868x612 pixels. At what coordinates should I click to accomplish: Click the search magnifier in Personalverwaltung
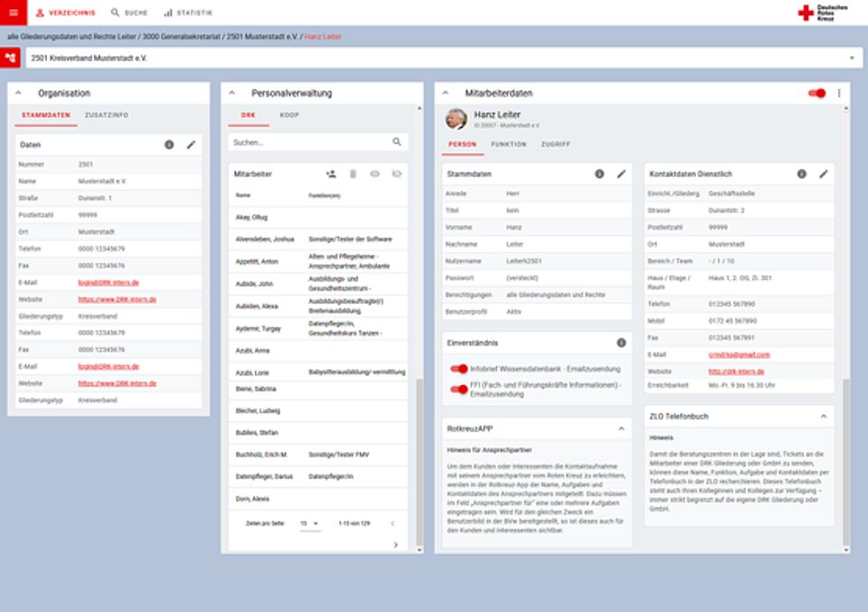pos(397,142)
